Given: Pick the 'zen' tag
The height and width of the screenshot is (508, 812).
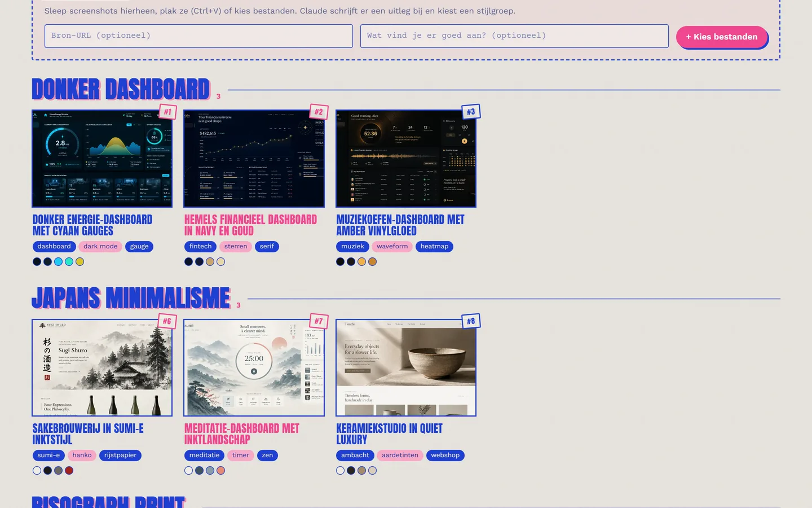Looking at the screenshot, I should click(x=267, y=456).
